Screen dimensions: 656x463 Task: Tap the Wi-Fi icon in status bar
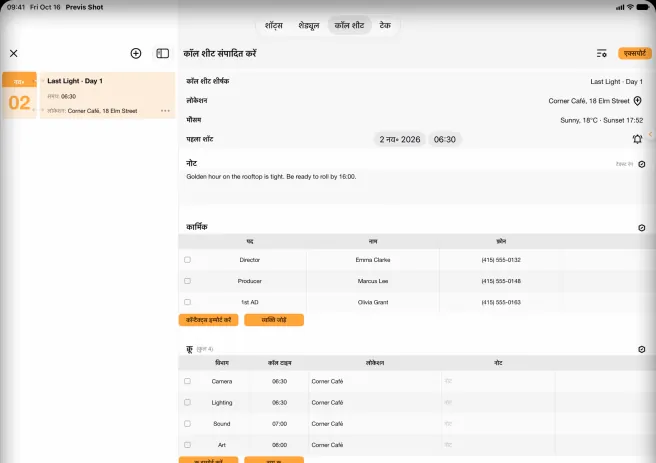click(x=630, y=7)
